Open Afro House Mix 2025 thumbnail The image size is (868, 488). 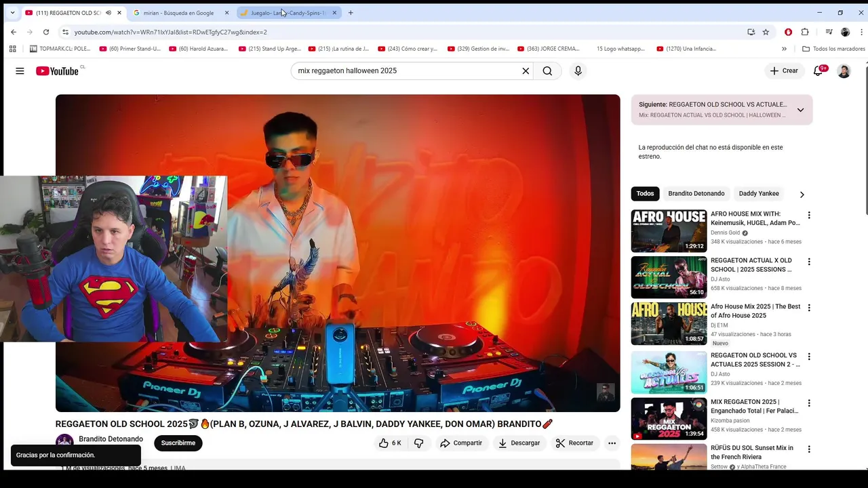coord(669,323)
